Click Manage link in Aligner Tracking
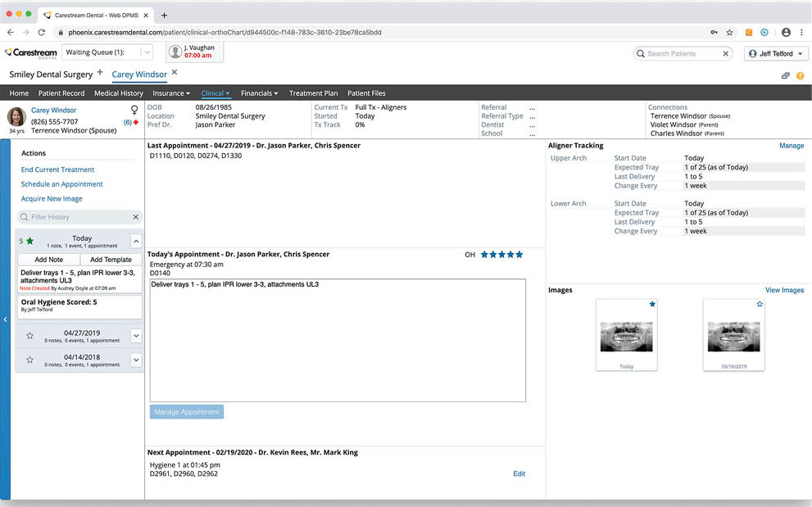The width and height of the screenshot is (812, 507). [x=791, y=146]
